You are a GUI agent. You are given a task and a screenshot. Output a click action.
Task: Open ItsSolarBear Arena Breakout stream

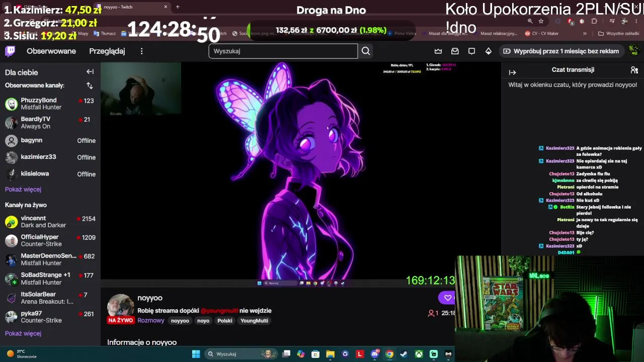(x=50, y=298)
